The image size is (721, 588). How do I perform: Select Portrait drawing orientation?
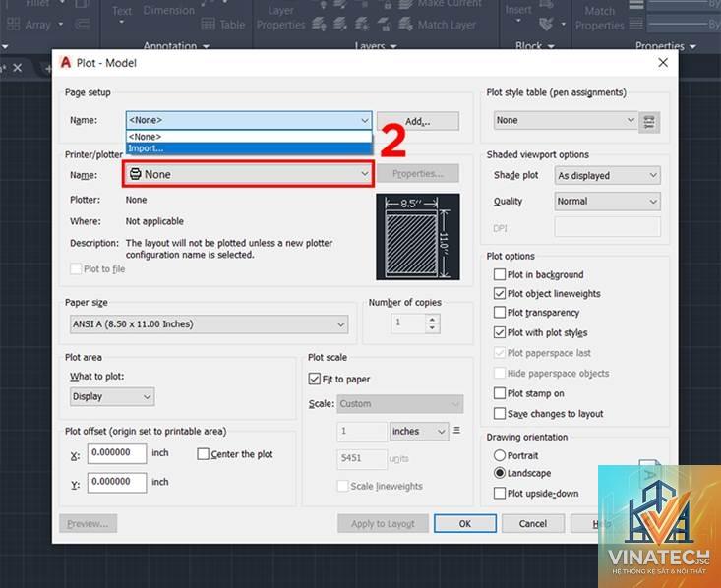click(500, 455)
